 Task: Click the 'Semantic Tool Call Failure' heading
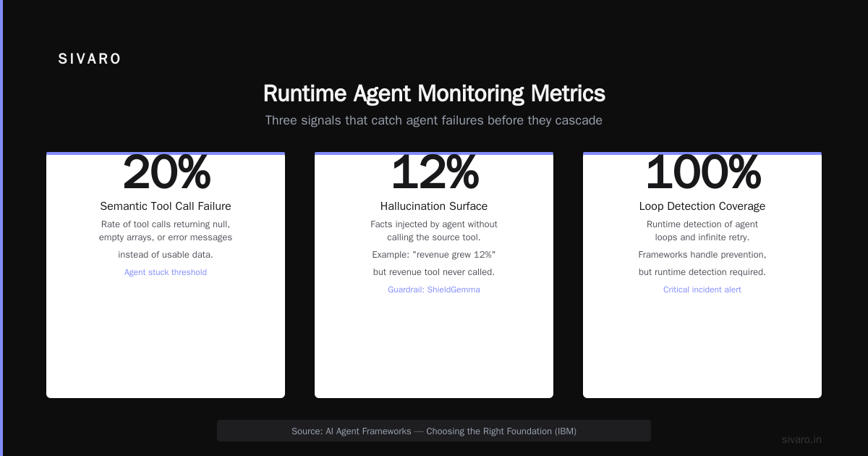166,206
